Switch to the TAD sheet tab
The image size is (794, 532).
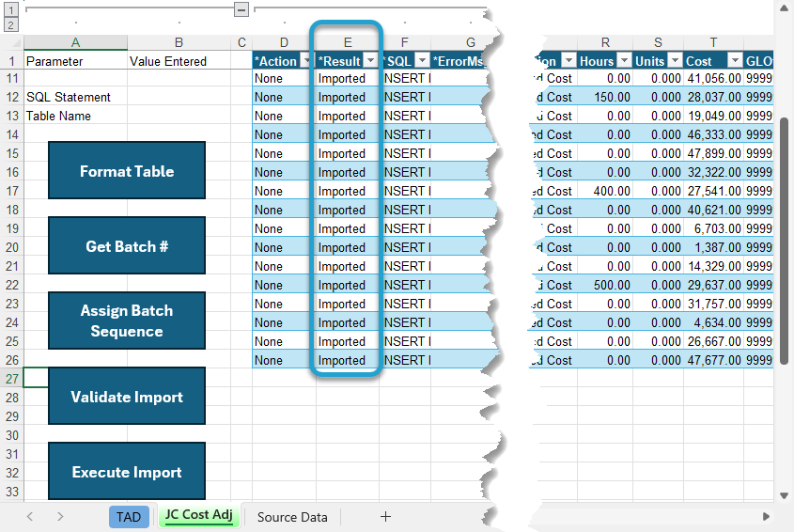[x=129, y=517]
